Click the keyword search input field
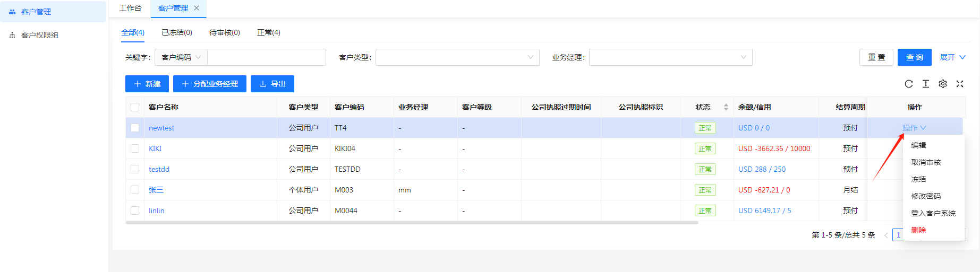Image resolution: width=980 pixels, height=272 pixels. click(266, 57)
